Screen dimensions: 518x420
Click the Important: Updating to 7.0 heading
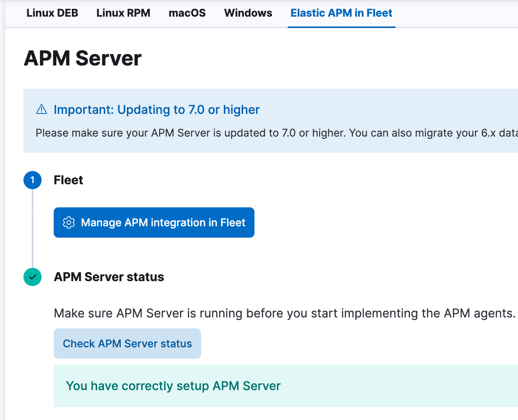pos(157,110)
